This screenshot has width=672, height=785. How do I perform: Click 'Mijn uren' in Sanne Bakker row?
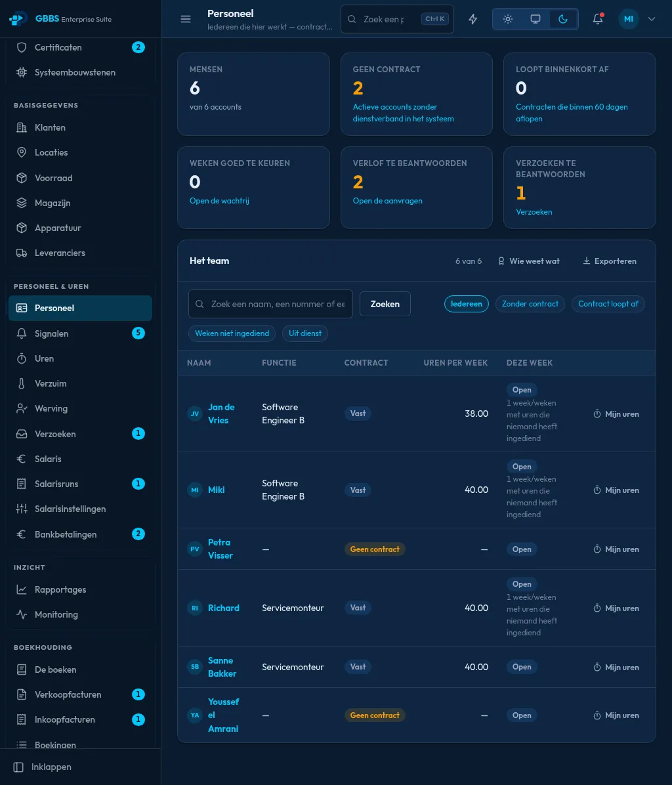coord(616,668)
